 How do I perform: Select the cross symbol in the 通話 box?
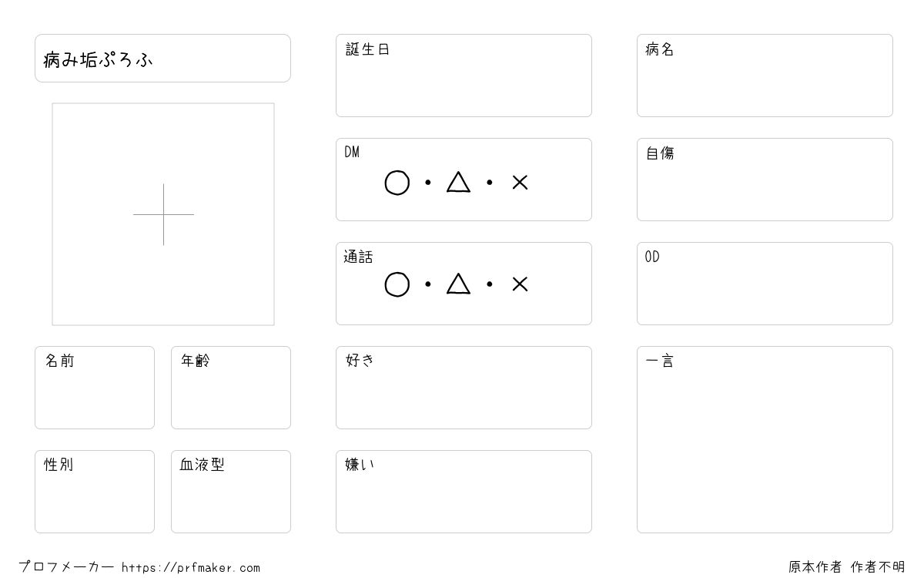click(x=520, y=284)
